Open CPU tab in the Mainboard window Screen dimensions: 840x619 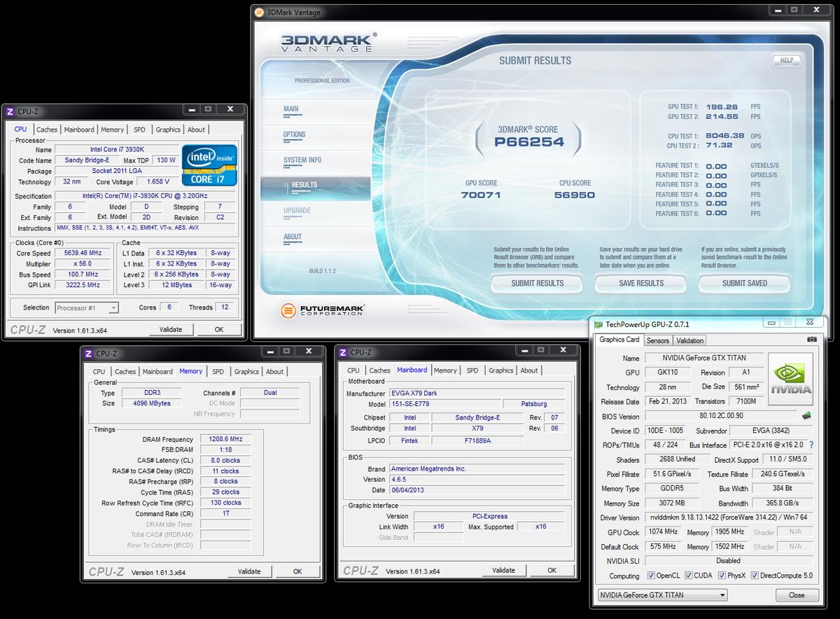pos(353,370)
